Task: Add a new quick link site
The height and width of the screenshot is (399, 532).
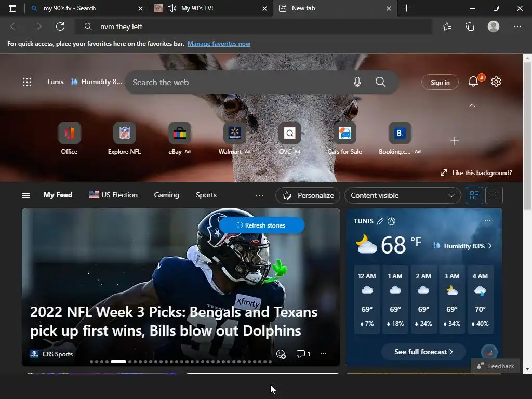Action: click(454, 140)
